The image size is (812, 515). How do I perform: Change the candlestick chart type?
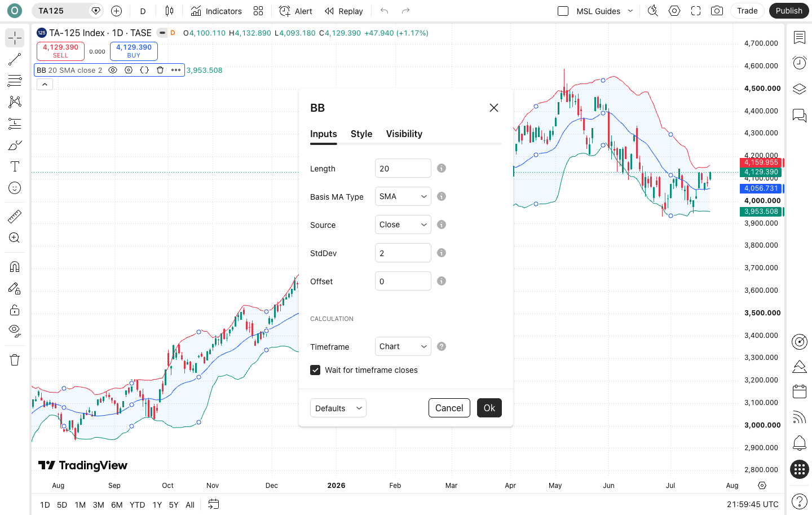click(169, 11)
